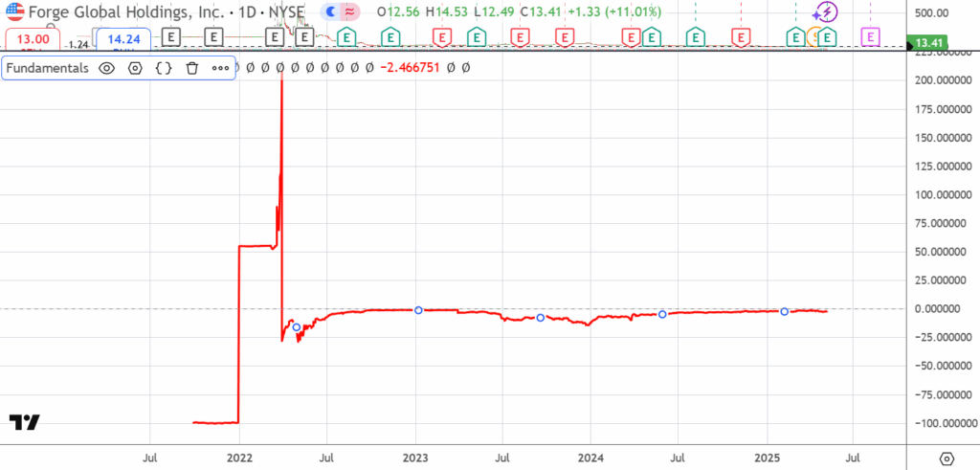Toggle the moon session icon near NYSE

pyautogui.click(x=330, y=11)
